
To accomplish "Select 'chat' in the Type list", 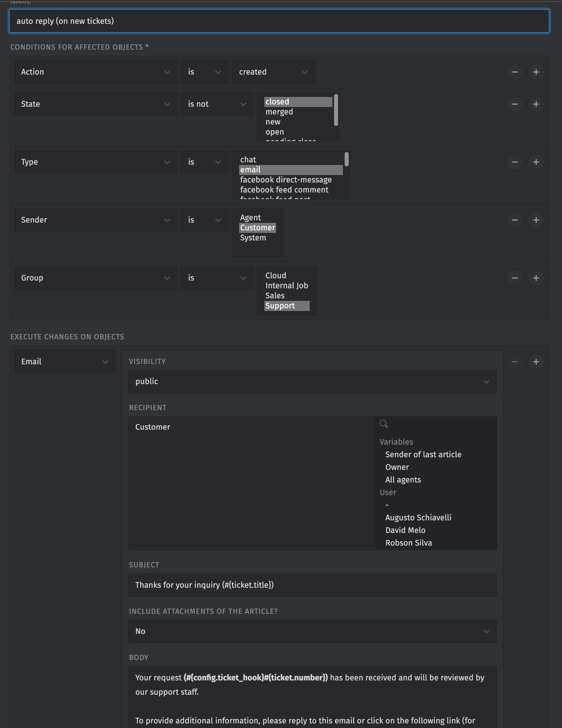I will tap(291, 160).
